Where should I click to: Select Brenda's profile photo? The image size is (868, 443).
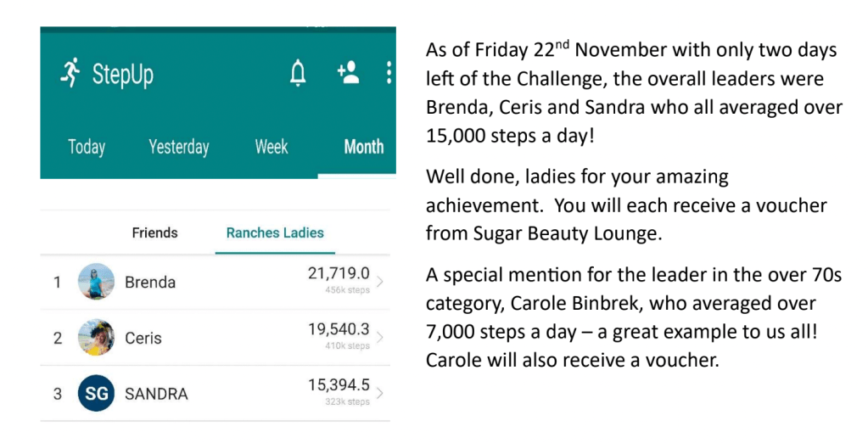click(96, 281)
